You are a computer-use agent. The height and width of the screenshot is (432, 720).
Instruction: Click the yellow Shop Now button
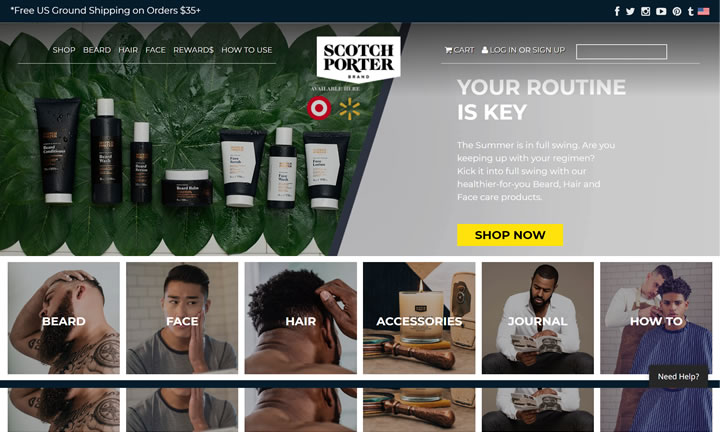[x=510, y=235]
